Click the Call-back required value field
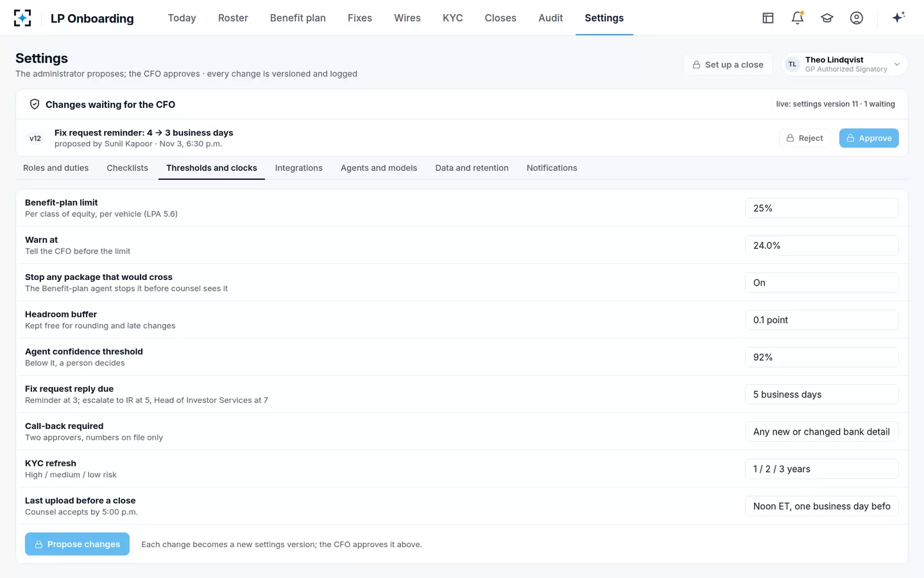Screen dimensions: 924x578 (822, 432)
